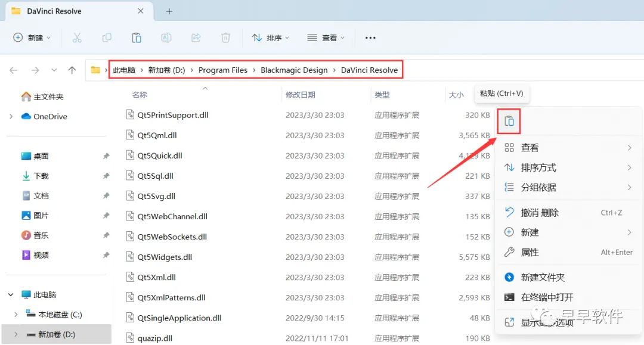This screenshot has height=345, width=644.
Task: Select 此电脑 in navigation pane
Action: click(x=39, y=294)
